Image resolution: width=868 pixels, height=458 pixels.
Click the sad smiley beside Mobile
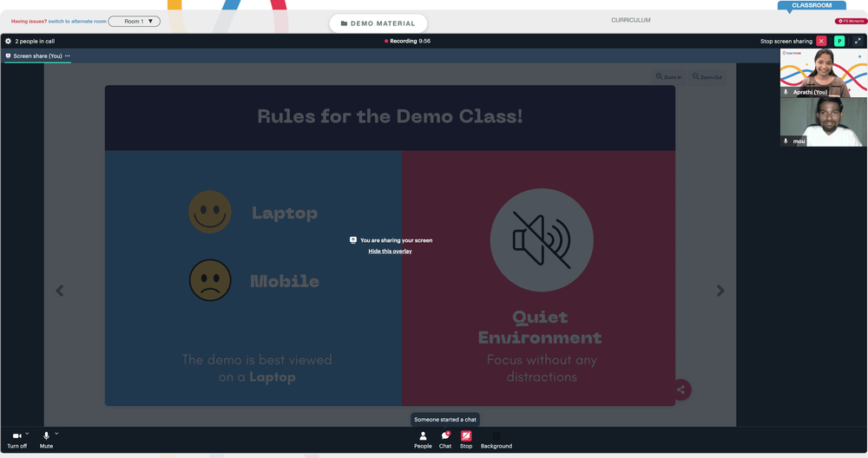click(210, 280)
